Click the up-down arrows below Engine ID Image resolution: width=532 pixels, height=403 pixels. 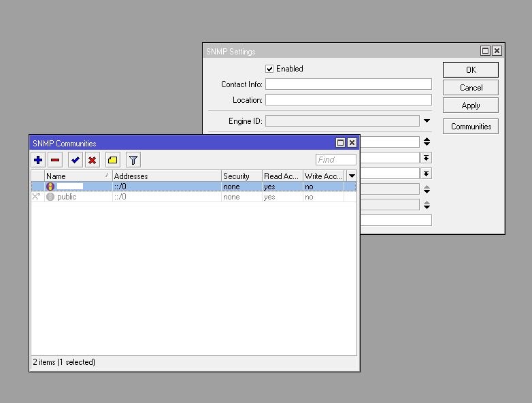point(427,142)
